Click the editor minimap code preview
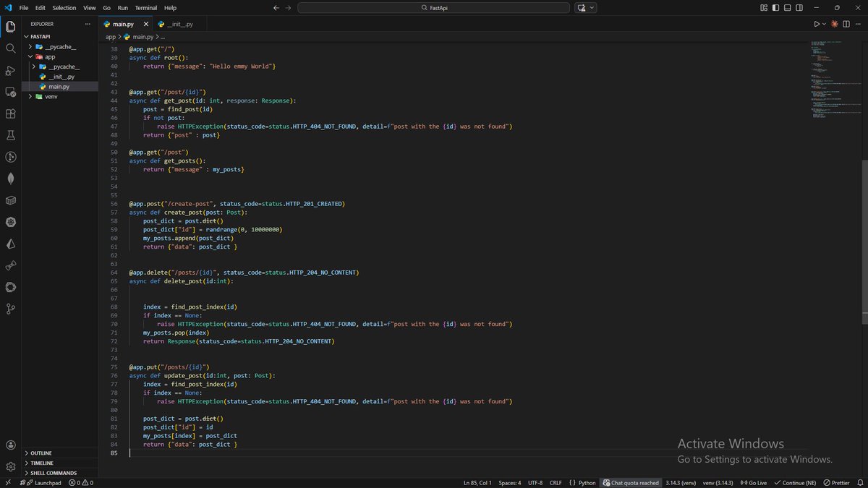Viewport: 868px width, 488px height. coord(835,81)
